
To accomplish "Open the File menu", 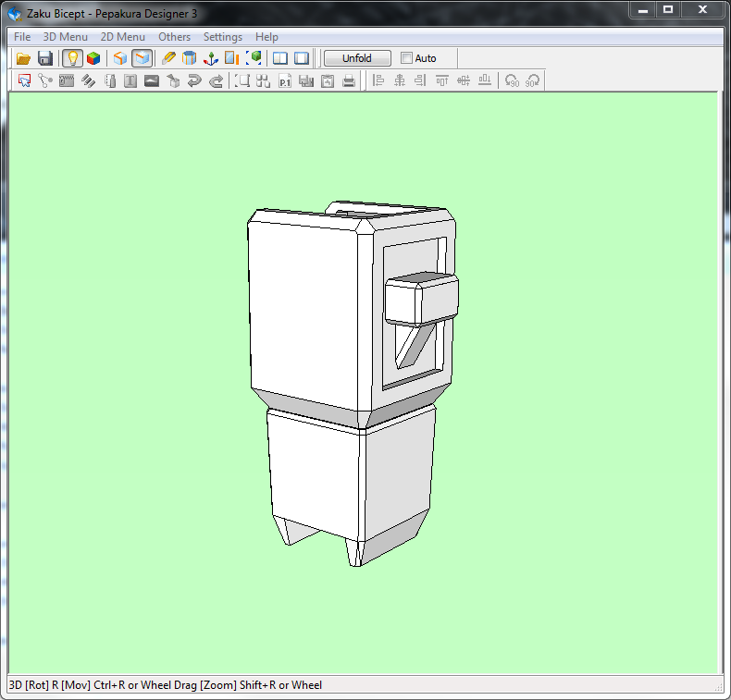I will (x=22, y=37).
